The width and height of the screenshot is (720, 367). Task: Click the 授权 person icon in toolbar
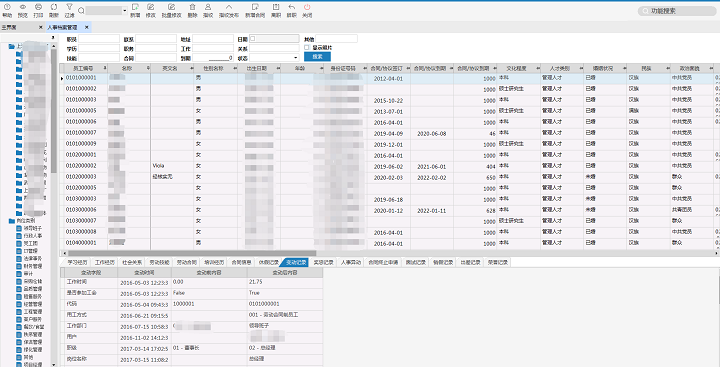click(x=208, y=10)
